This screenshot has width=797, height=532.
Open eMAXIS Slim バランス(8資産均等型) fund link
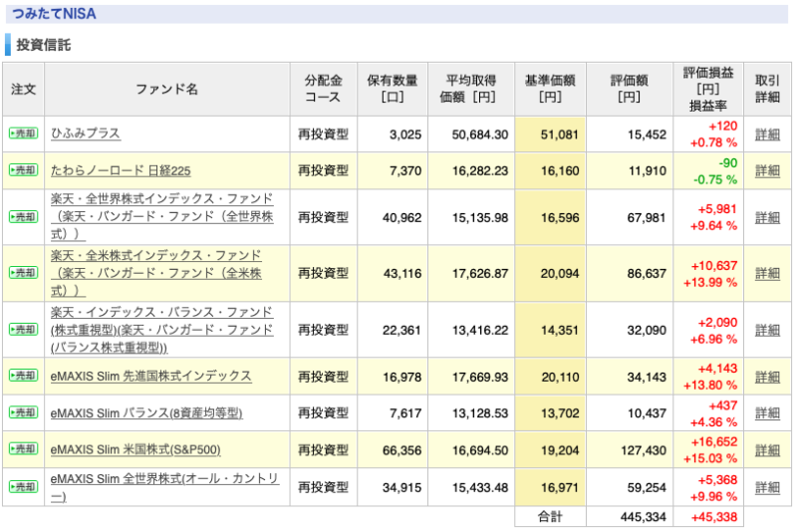click(146, 413)
